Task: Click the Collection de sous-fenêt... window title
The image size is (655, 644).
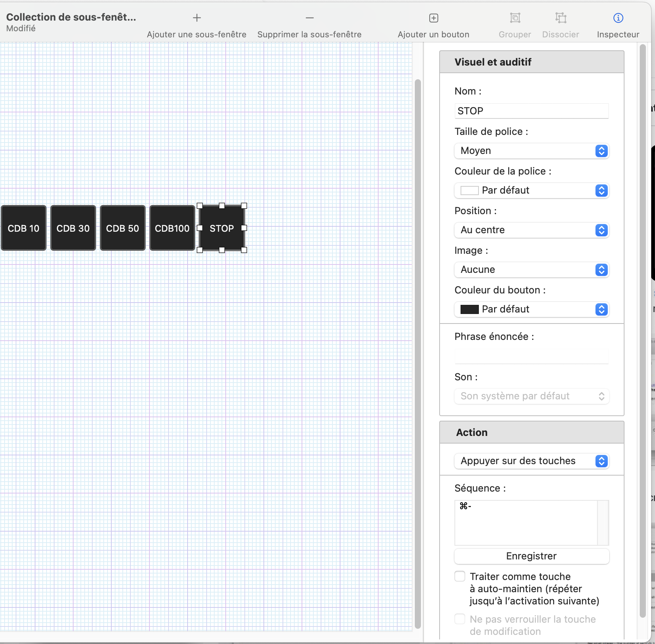Action: pyautogui.click(x=71, y=17)
